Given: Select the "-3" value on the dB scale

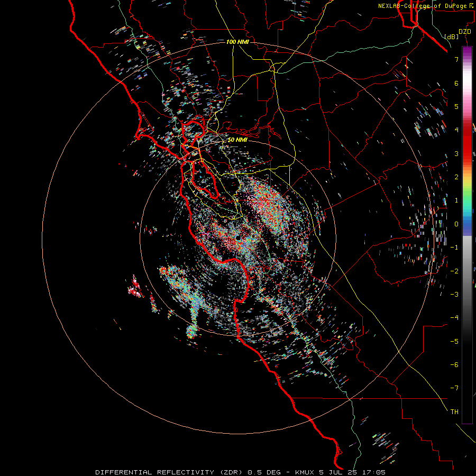Looking at the screenshot, I should click(454, 295).
